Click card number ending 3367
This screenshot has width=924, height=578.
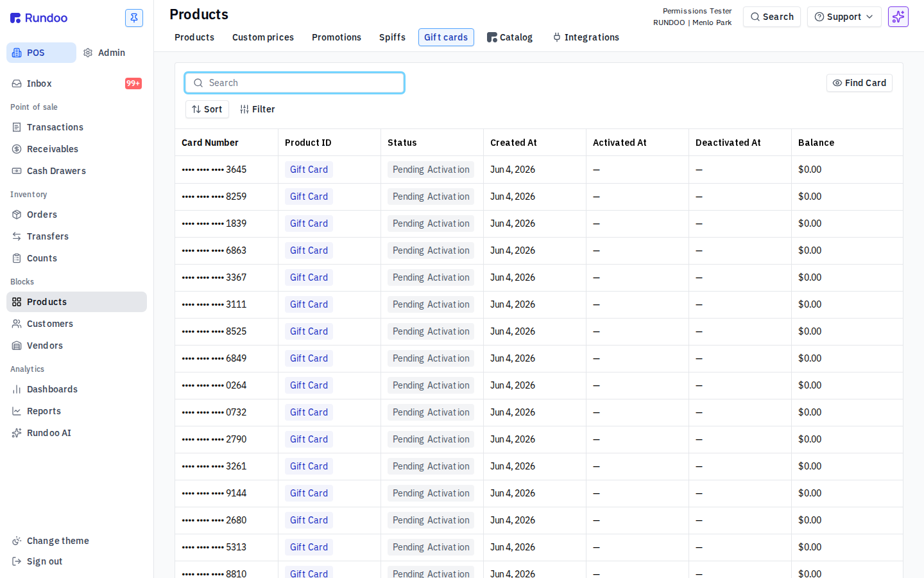click(214, 277)
